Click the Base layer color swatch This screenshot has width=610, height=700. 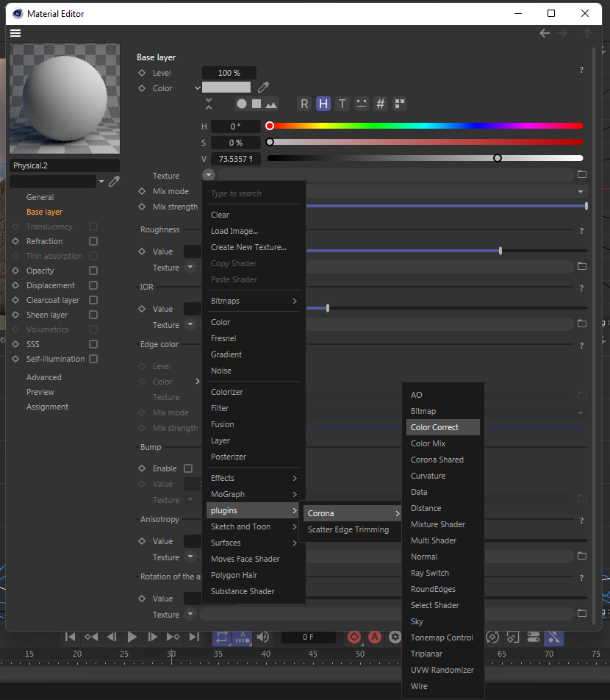pos(226,87)
